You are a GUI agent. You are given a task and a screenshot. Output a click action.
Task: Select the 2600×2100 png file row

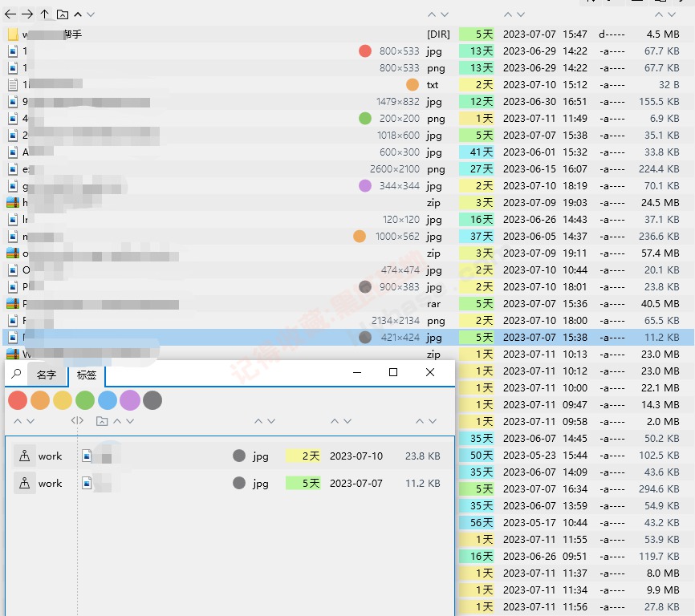(348, 168)
